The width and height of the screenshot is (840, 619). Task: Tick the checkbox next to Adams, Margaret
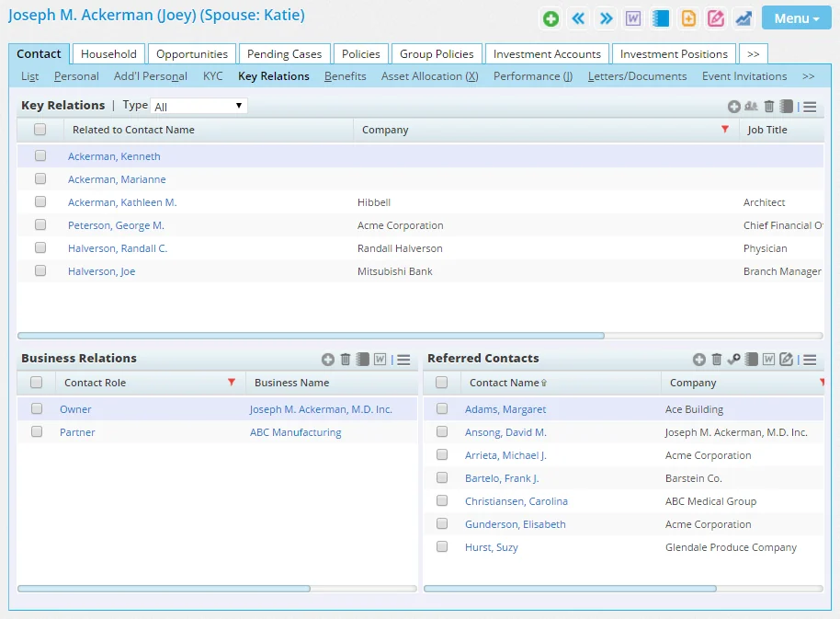coord(442,409)
